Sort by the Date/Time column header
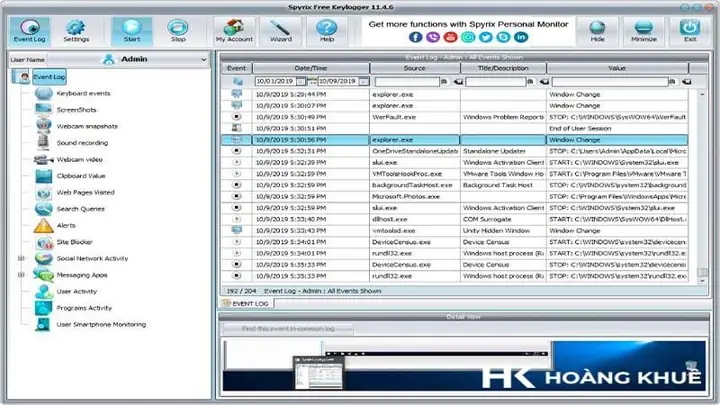 click(310, 68)
